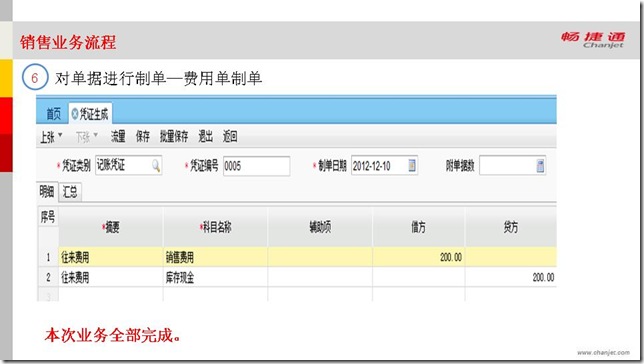Image resolution: width=644 pixels, height=364 pixels.
Task: Select row 2 摘要 cell 往来费用
Action: coord(111,277)
